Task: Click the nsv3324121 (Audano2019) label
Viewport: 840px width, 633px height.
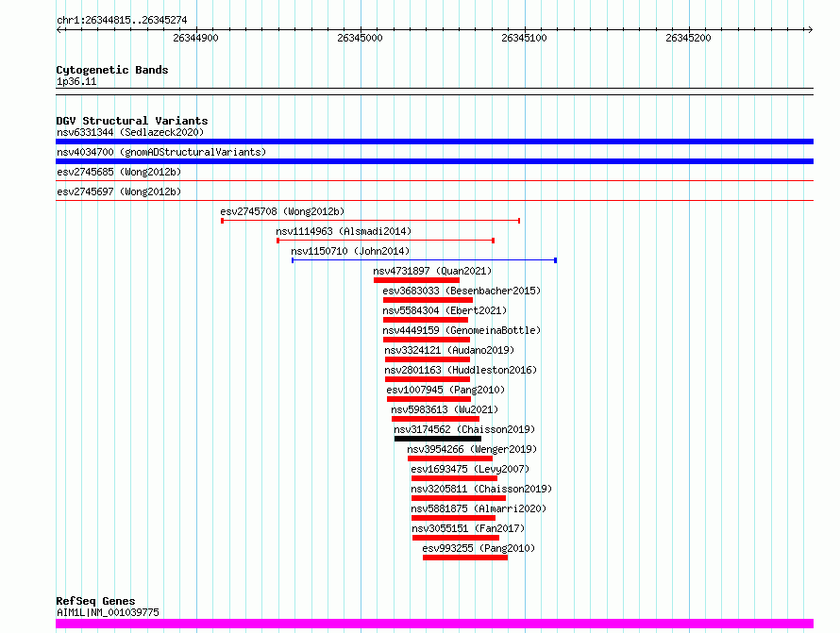Action: tap(449, 350)
